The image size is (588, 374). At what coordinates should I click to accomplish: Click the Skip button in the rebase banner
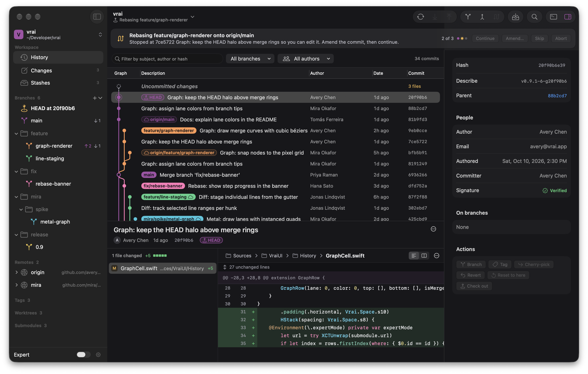(x=539, y=39)
